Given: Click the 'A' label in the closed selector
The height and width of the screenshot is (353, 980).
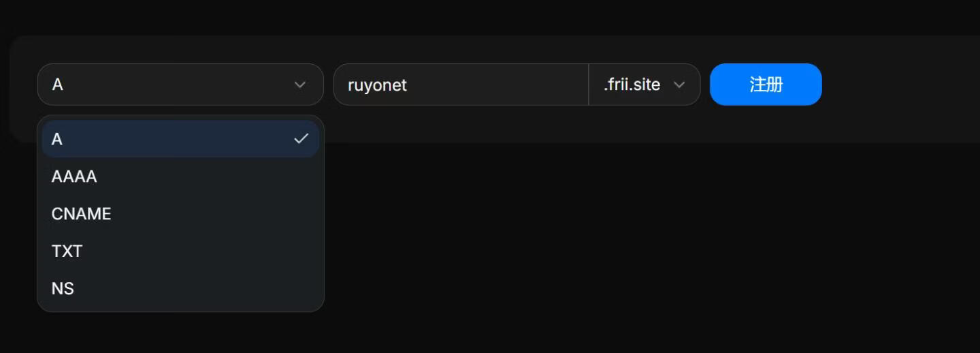Looking at the screenshot, I should coord(58,85).
